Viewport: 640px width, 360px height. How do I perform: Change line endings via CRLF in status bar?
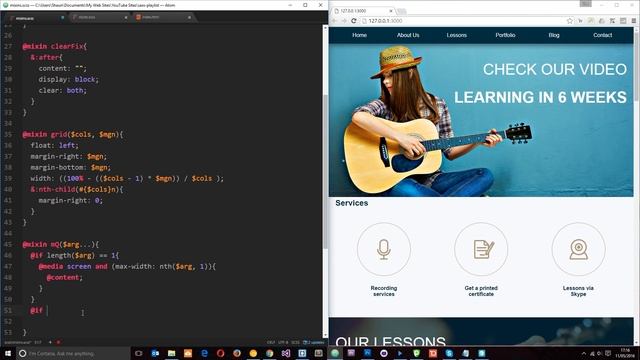click(271, 342)
